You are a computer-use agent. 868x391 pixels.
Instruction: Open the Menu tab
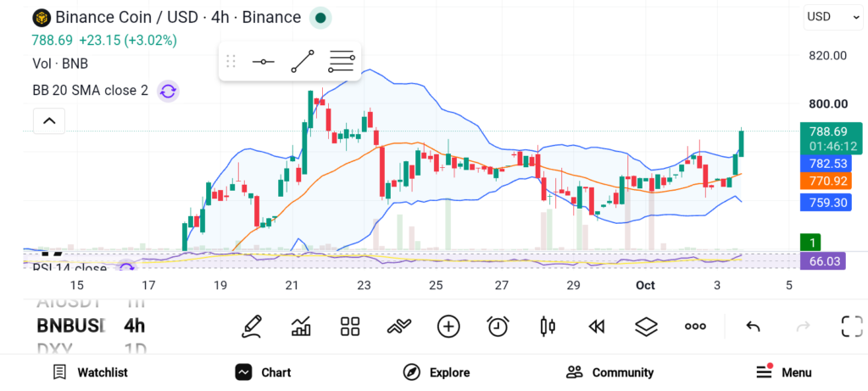(783, 372)
